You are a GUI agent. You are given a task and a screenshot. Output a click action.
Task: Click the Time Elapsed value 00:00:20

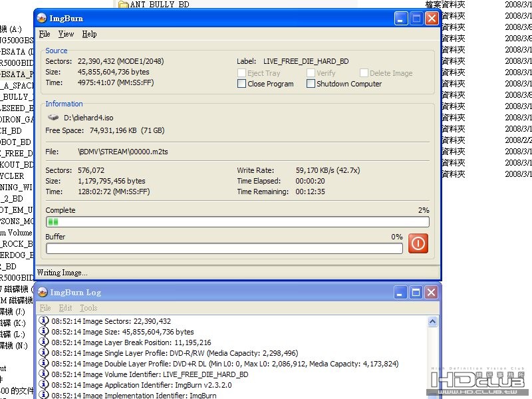click(310, 181)
